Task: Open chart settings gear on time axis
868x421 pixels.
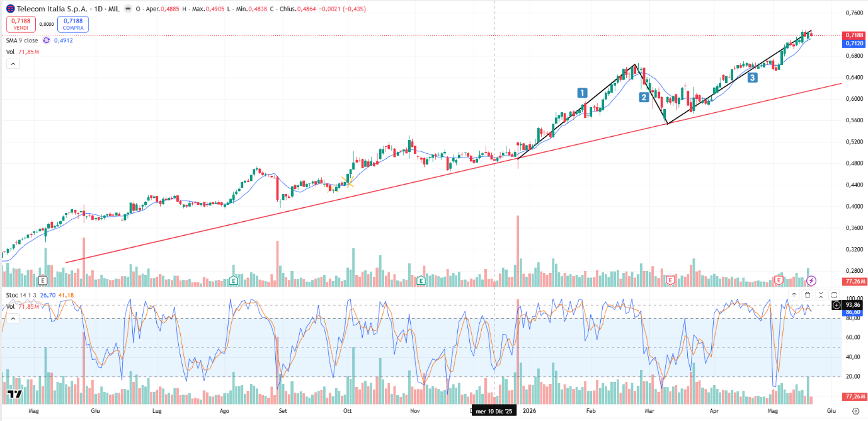Action: tap(855, 410)
